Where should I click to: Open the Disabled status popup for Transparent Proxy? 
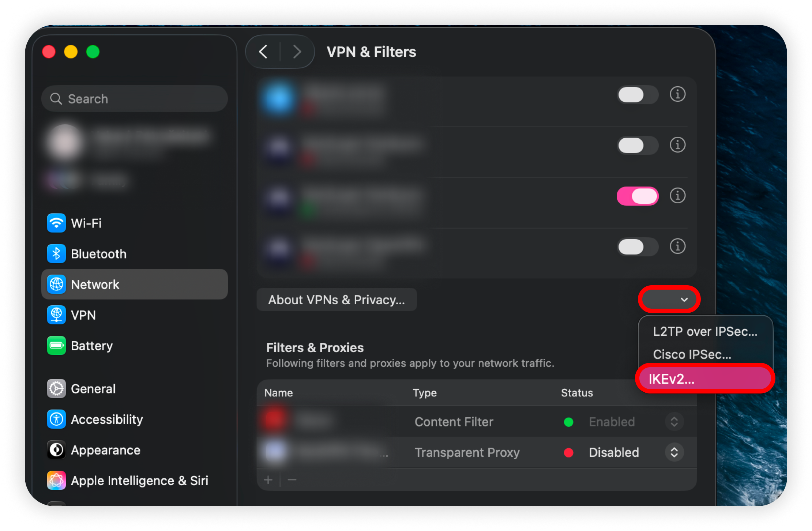coord(674,453)
